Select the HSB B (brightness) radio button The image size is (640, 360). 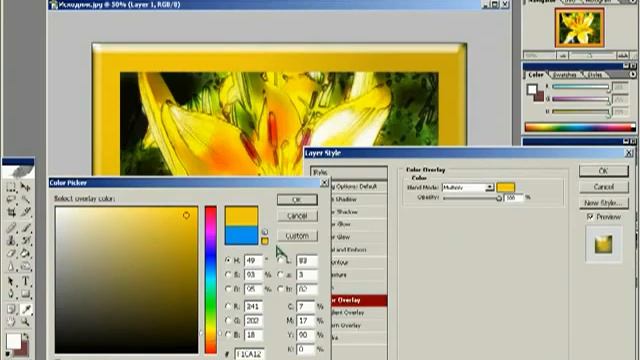click(228, 289)
